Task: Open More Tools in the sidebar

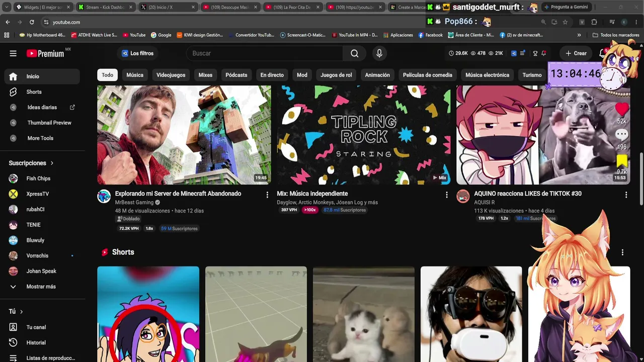Action: tap(40, 138)
